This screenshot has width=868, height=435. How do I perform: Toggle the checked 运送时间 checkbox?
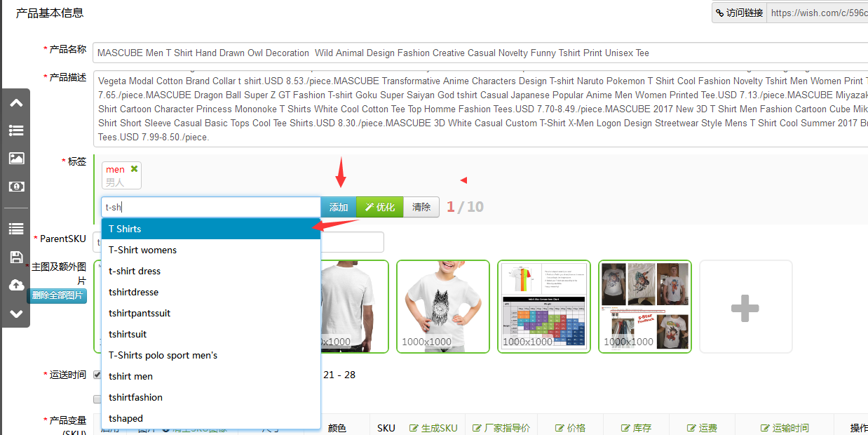(x=97, y=375)
